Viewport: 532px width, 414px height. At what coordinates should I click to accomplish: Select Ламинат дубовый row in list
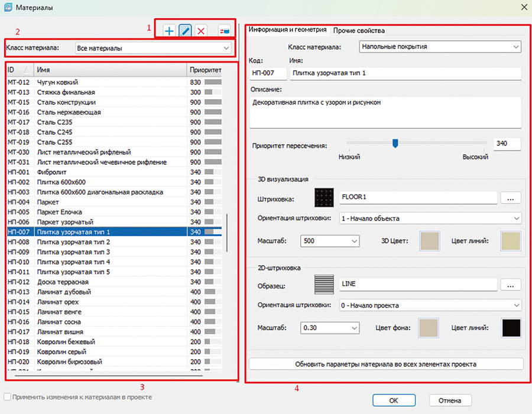click(x=64, y=292)
